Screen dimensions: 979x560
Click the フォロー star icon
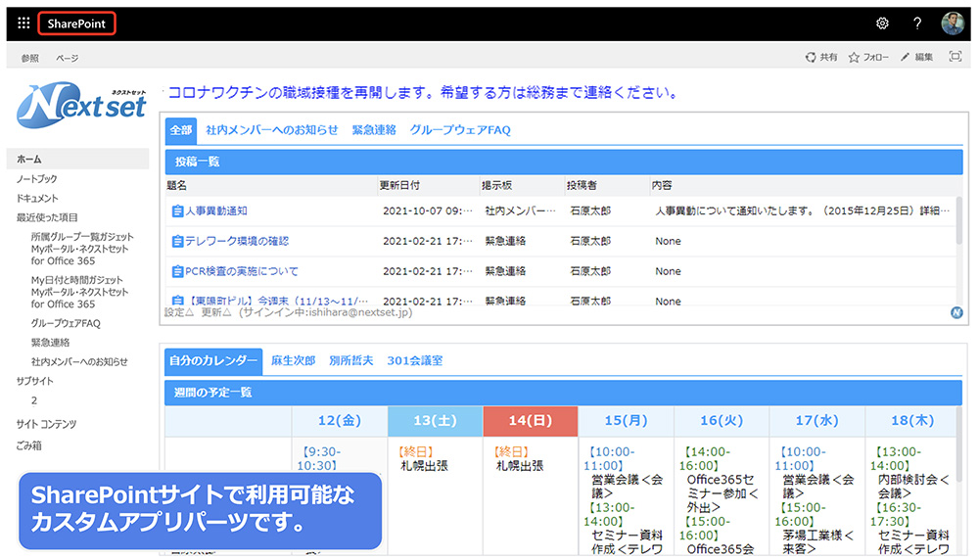[854, 58]
